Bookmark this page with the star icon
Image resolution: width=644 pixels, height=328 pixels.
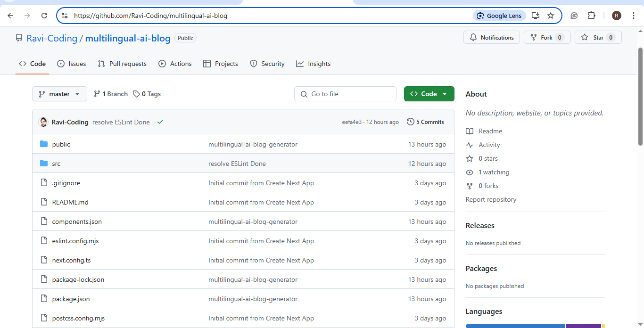coord(551,16)
